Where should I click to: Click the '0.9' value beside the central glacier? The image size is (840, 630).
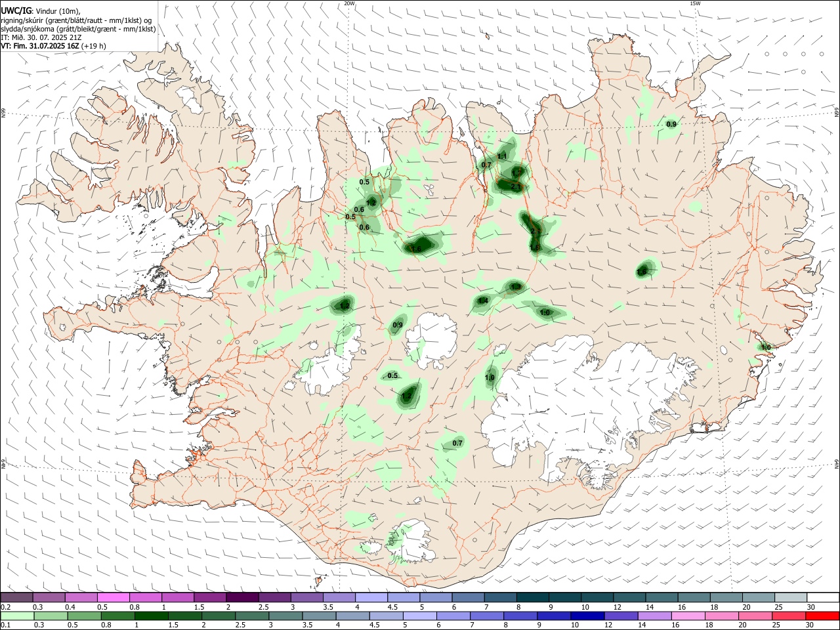(x=398, y=325)
